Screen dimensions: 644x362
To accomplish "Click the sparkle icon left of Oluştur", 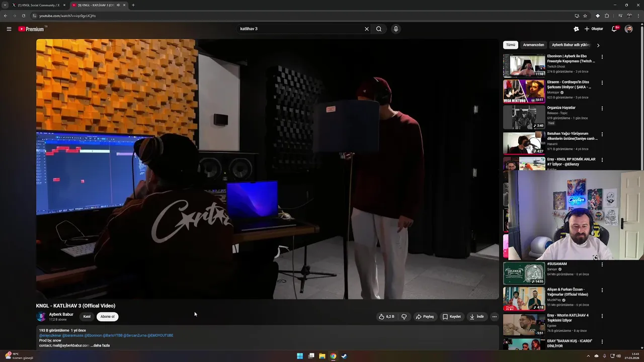I will point(576,29).
